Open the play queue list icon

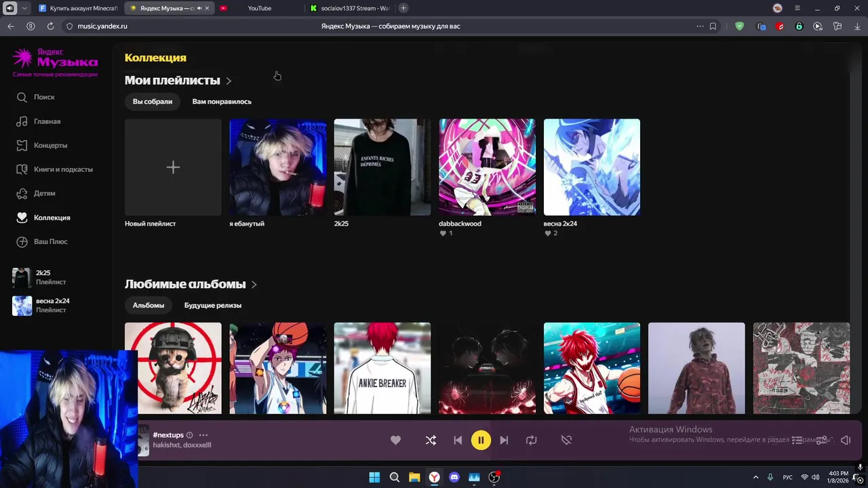[797, 440]
